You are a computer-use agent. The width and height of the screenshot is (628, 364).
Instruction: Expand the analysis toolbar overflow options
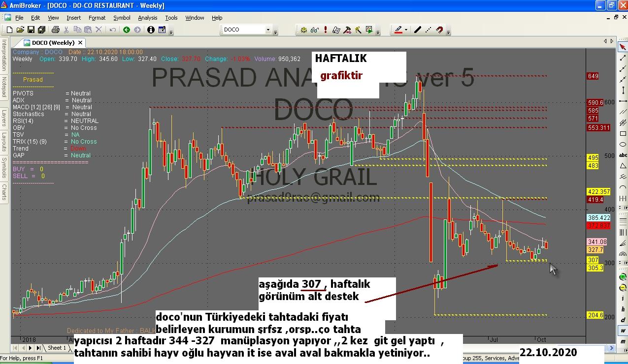click(378, 31)
